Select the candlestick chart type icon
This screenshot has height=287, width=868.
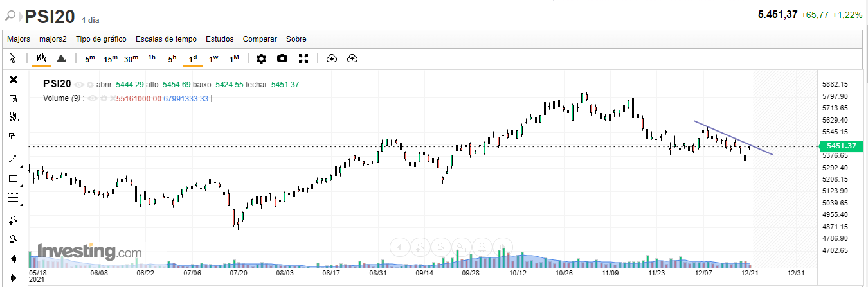(41, 58)
